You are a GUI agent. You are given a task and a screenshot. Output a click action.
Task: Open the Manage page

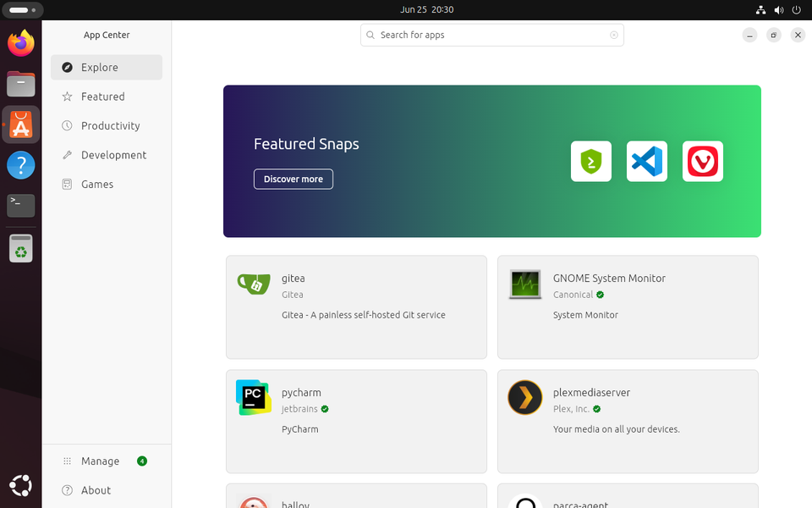[107, 461]
